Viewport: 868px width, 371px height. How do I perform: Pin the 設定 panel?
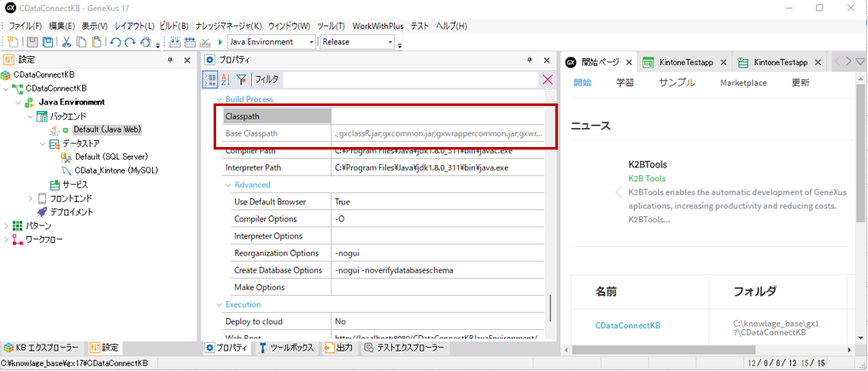pos(170,60)
